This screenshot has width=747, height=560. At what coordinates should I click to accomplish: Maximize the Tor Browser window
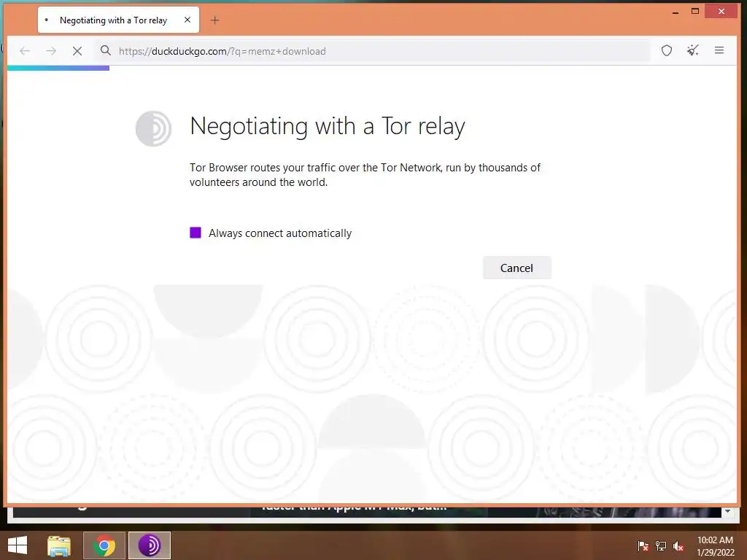[695, 11]
